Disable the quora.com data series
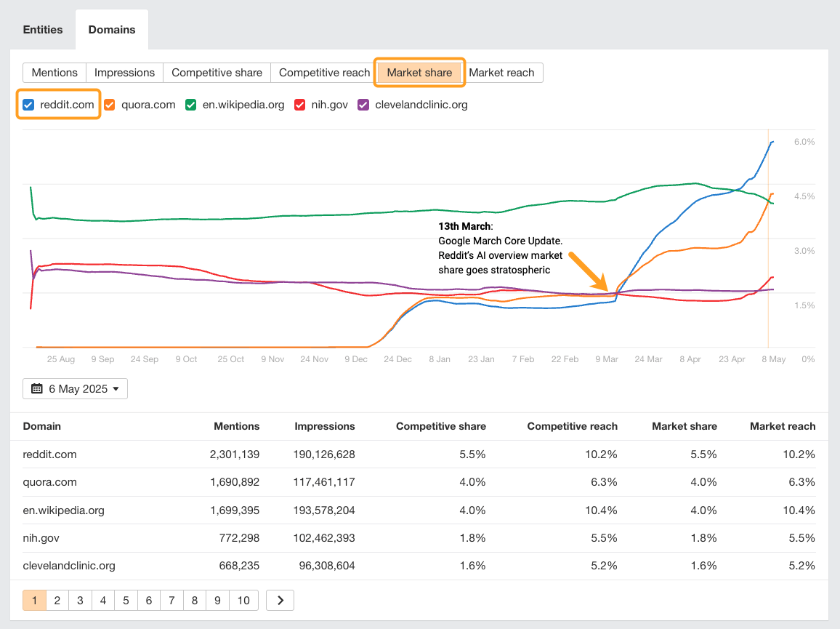The height and width of the screenshot is (629, 840). (x=109, y=105)
